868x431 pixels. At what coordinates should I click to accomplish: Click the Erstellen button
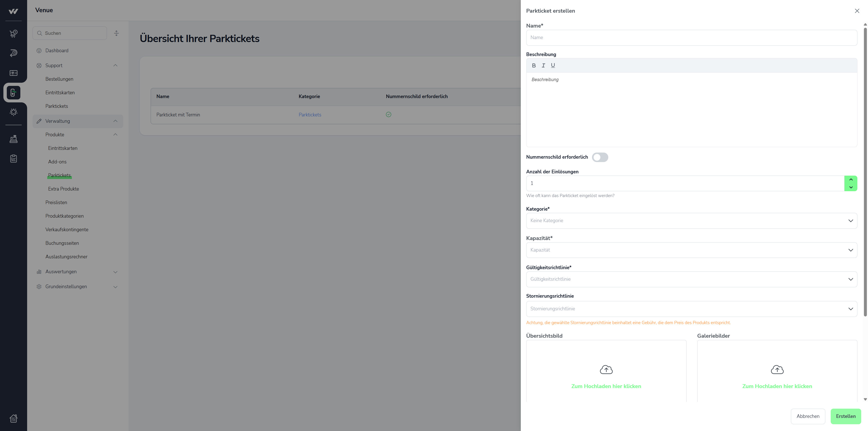(x=845, y=416)
